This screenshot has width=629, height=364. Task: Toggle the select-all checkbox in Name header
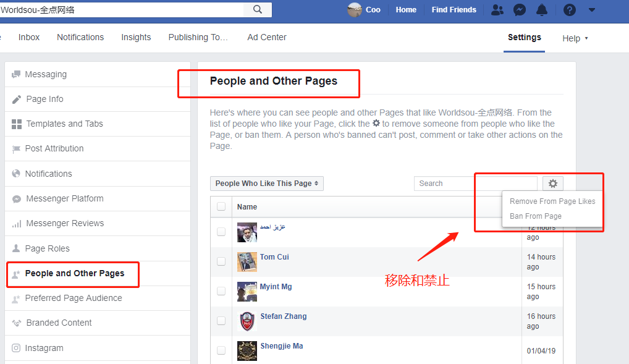pos(221,206)
